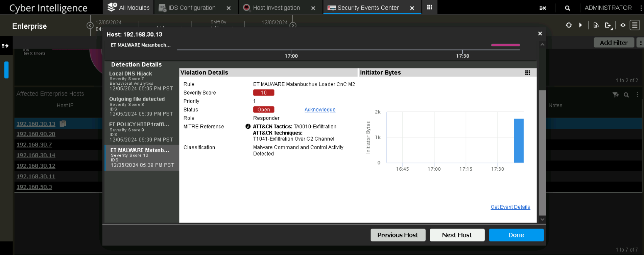
Task: Open the ADMINISTRATOR kebab menu
Action: tap(641, 8)
